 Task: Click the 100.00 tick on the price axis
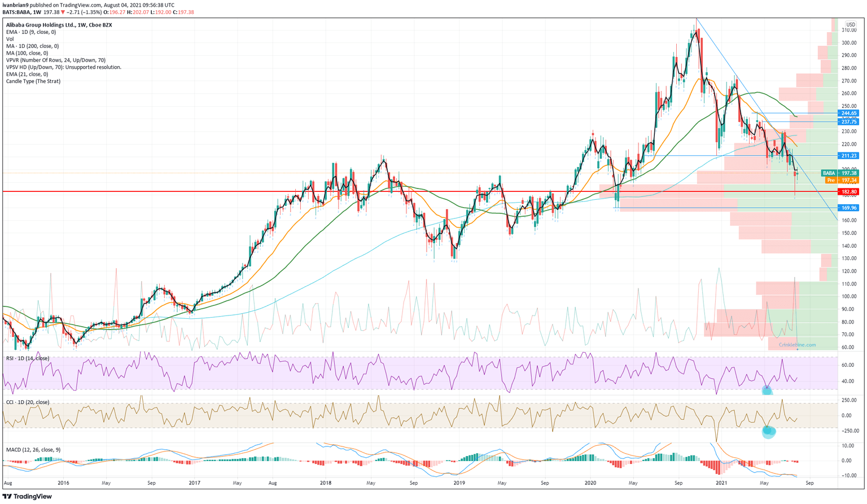[850, 297]
